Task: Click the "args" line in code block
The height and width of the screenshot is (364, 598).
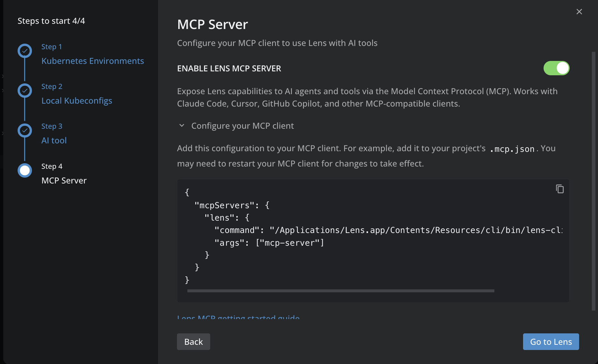Action: point(269,243)
